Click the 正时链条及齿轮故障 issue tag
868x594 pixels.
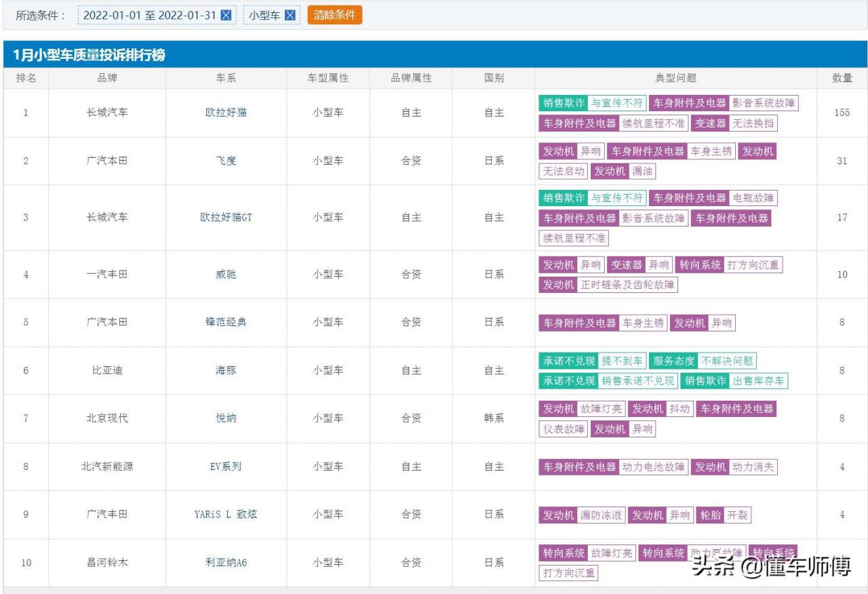click(627, 285)
